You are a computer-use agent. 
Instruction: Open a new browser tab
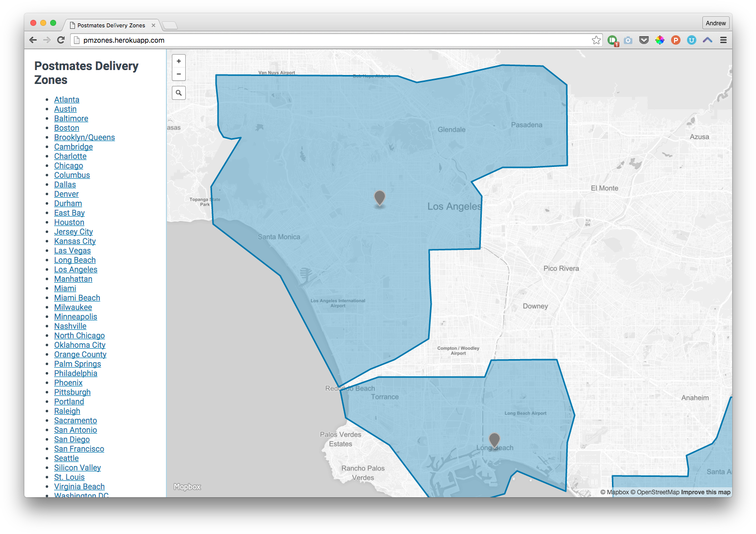click(x=170, y=26)
